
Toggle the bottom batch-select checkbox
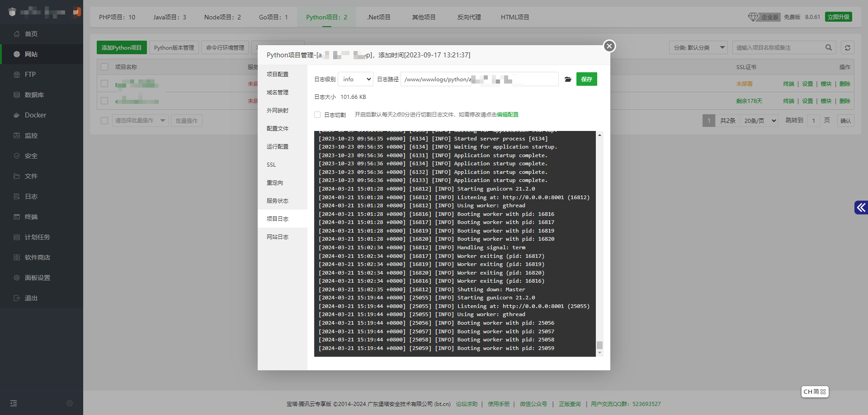[104, 121]
